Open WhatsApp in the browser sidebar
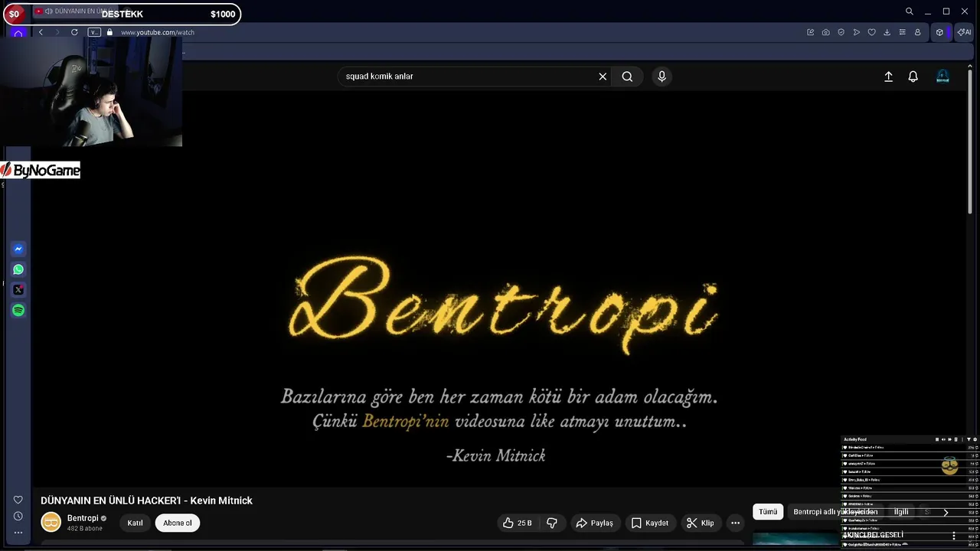Screen dimensions: 980x551 tap(18, 269)
